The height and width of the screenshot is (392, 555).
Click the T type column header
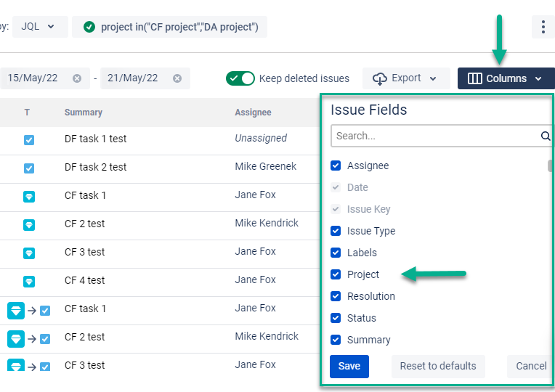coord(27,113)
